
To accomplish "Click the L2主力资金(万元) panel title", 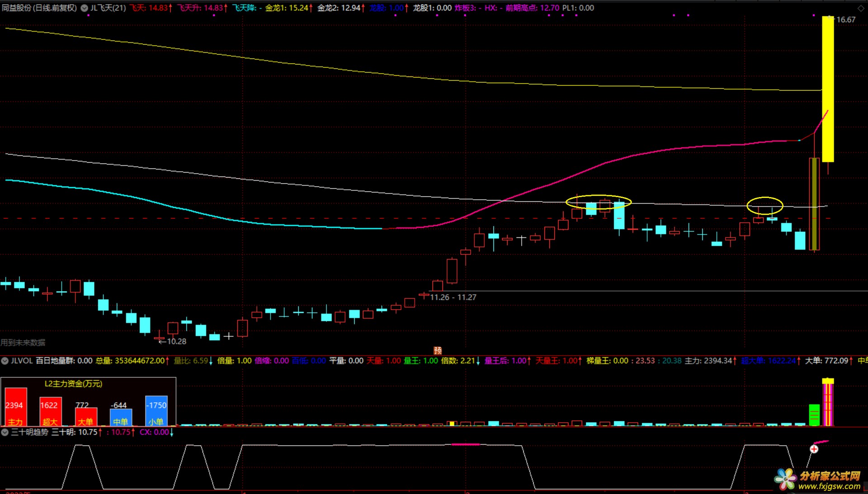I will [73, 384].
